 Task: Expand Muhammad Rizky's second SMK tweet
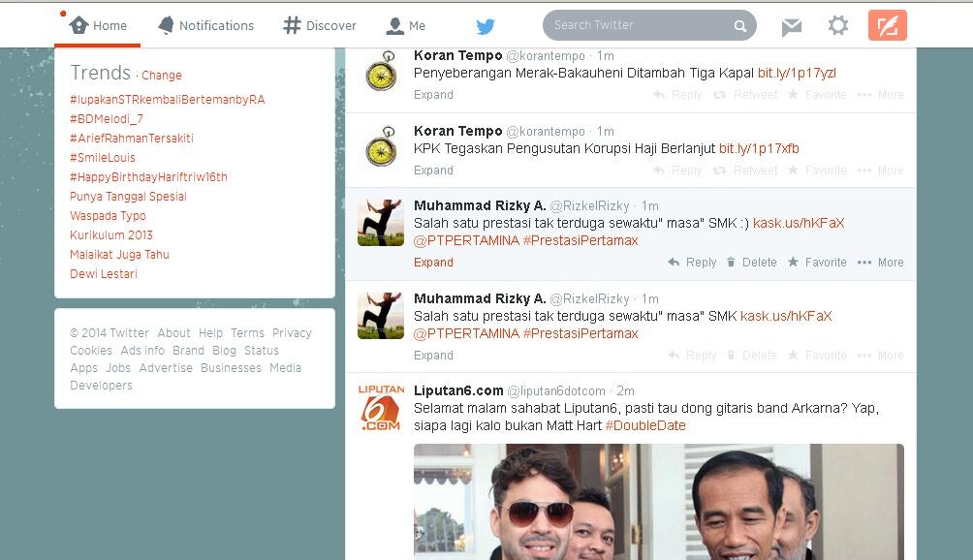click(x=433, y=356)
